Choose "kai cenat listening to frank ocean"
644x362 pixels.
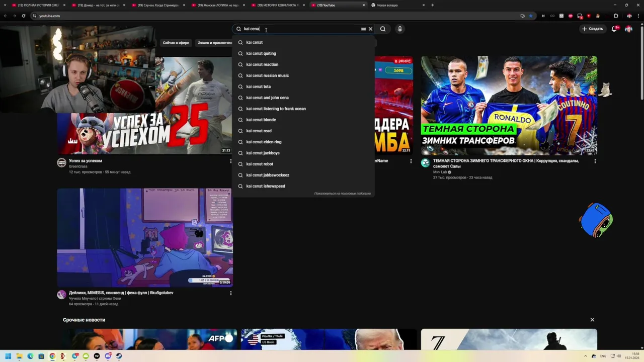[303, 109]
